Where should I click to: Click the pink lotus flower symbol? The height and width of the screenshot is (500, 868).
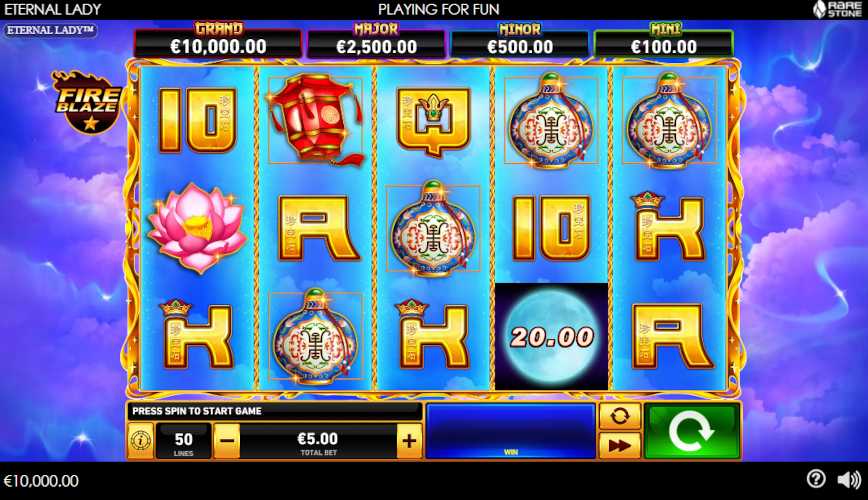(197, 227)
